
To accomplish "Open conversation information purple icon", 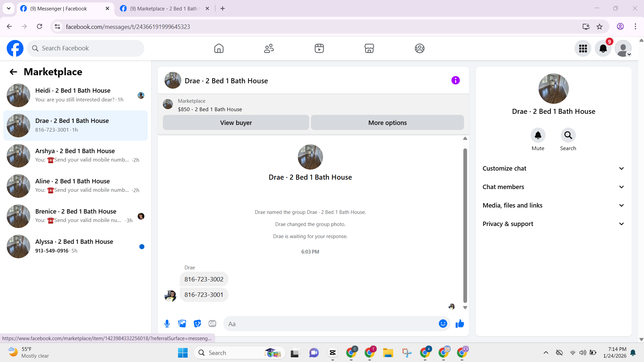I will click(455, 80).
